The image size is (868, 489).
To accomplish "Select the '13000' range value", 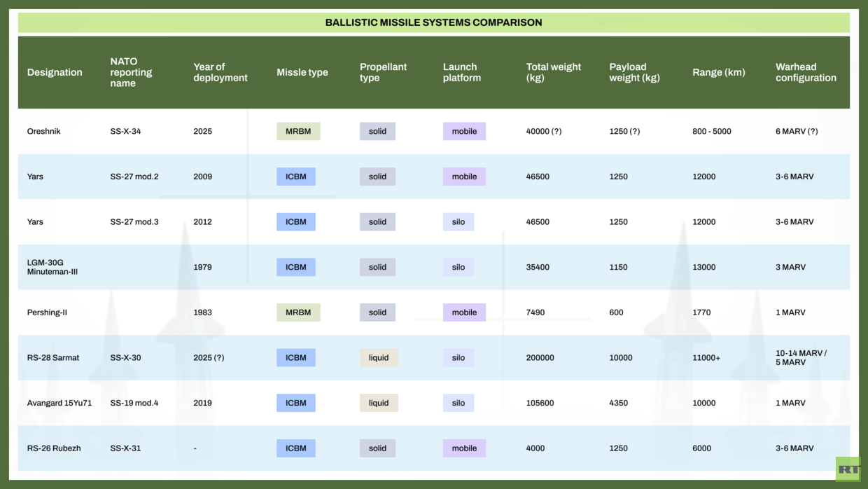I will tap(704, 267).
